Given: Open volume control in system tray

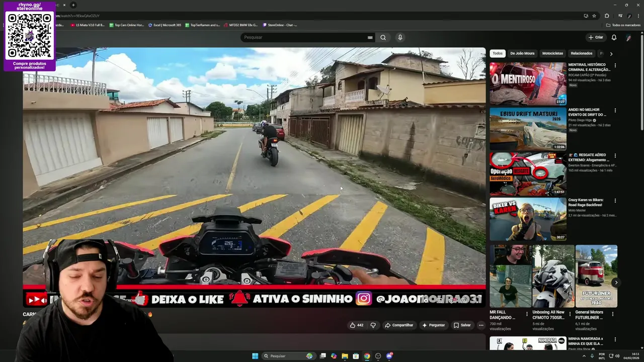Looking at the screenshot, I should (618, 356).
